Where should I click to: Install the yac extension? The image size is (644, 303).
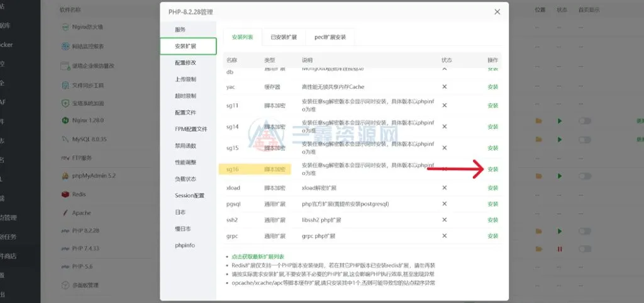click(x=492, y=87)
